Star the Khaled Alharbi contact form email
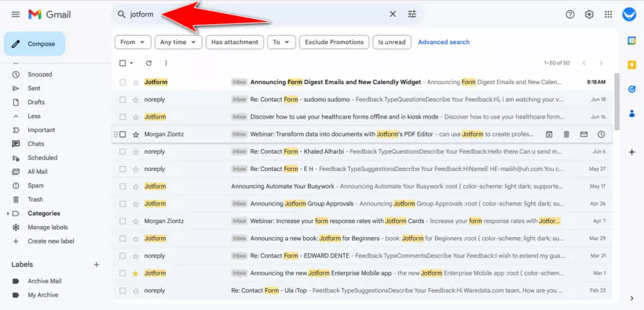The image size is (644, 310). pos(136,152)
